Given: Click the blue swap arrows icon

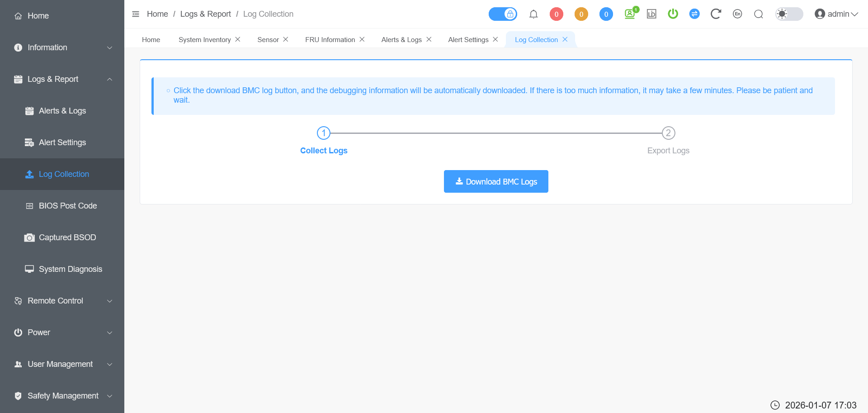Looking at the screenshot, I should [x=694, y=14].
